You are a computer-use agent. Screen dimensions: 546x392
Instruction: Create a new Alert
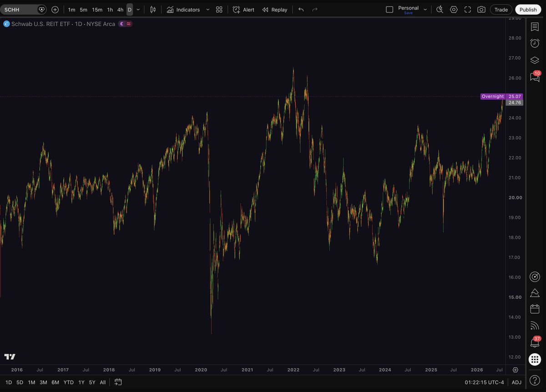pyautogui.click(x=243, y=10)
